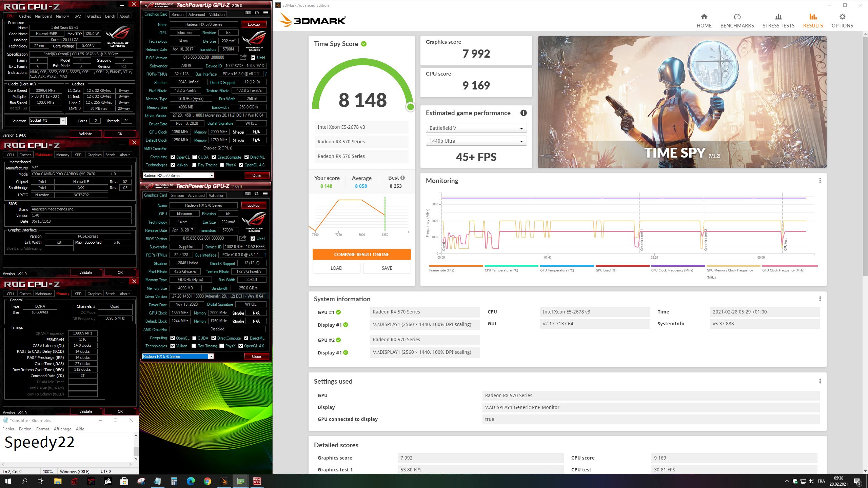Go to the 3DMark HOME page

pos(704,21)
